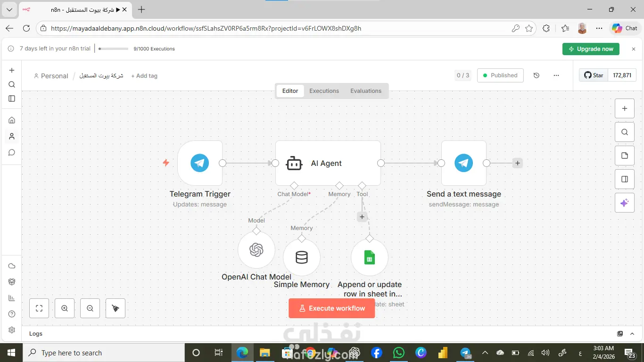
Task: Show hidden system tray icons
Action: point(485,353)
